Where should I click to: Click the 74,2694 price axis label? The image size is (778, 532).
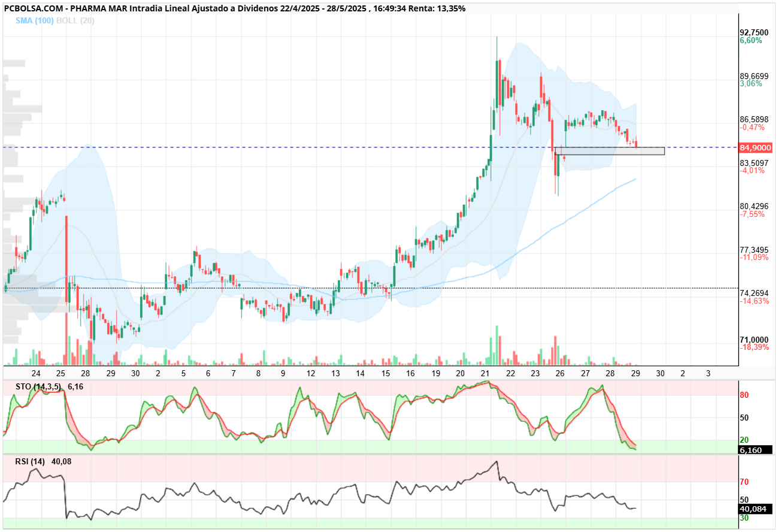point(753,293)
